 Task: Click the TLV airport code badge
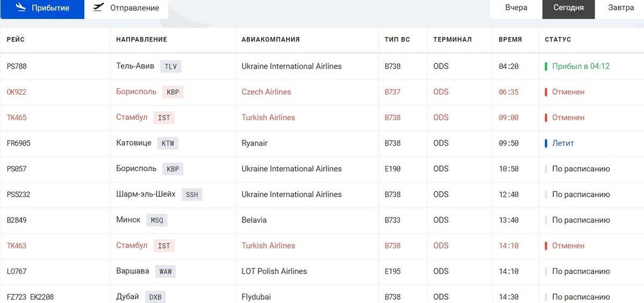point(171,67)
